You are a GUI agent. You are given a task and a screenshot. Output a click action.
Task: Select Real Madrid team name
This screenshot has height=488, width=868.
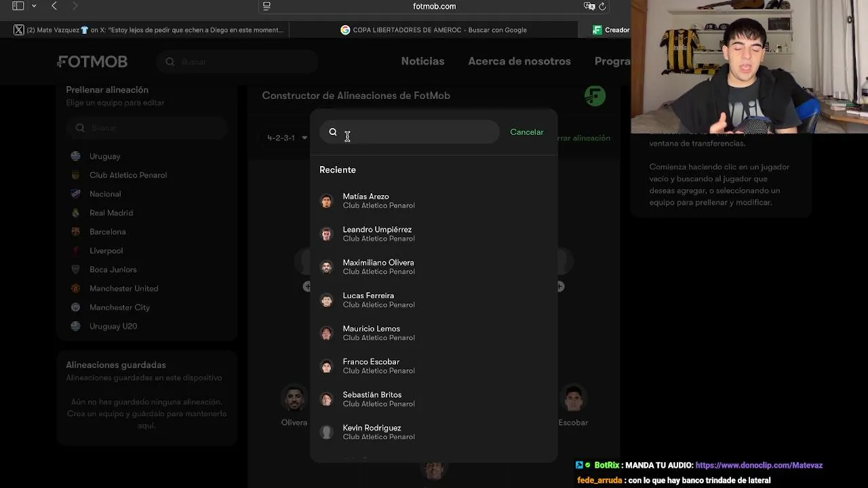[x=111, y=213]
